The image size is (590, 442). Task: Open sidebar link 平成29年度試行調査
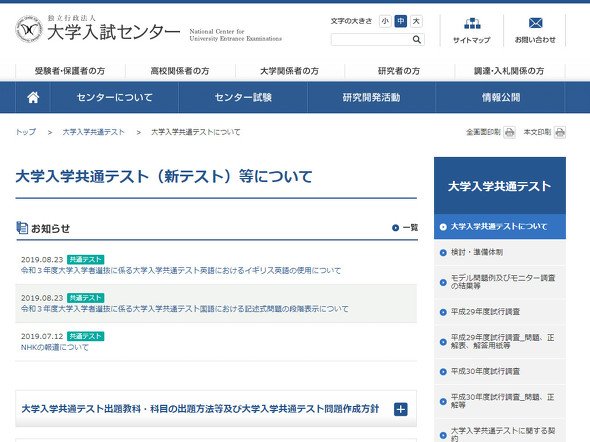(x=485, y=311)
